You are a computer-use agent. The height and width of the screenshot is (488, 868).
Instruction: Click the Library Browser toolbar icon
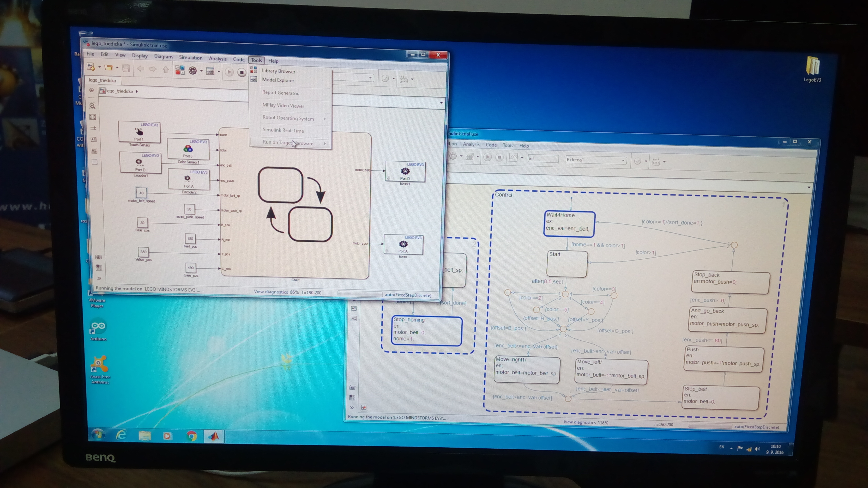point(180,70)
